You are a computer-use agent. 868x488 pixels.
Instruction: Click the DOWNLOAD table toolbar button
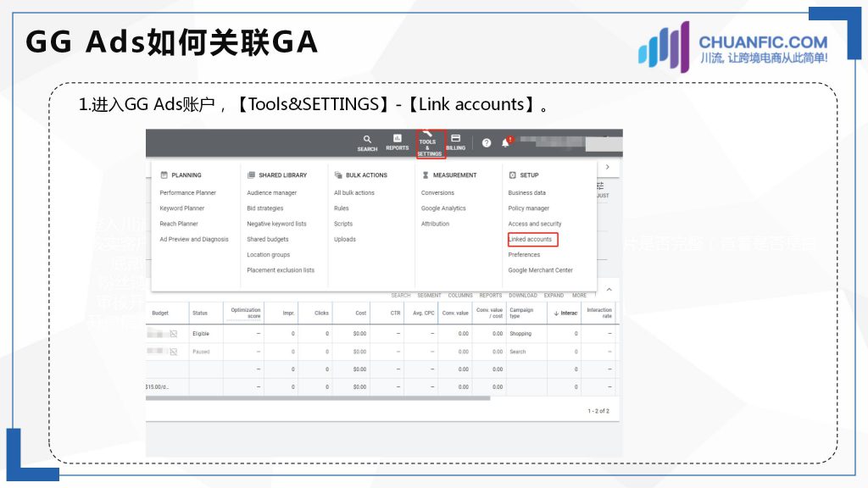[523, 296]
